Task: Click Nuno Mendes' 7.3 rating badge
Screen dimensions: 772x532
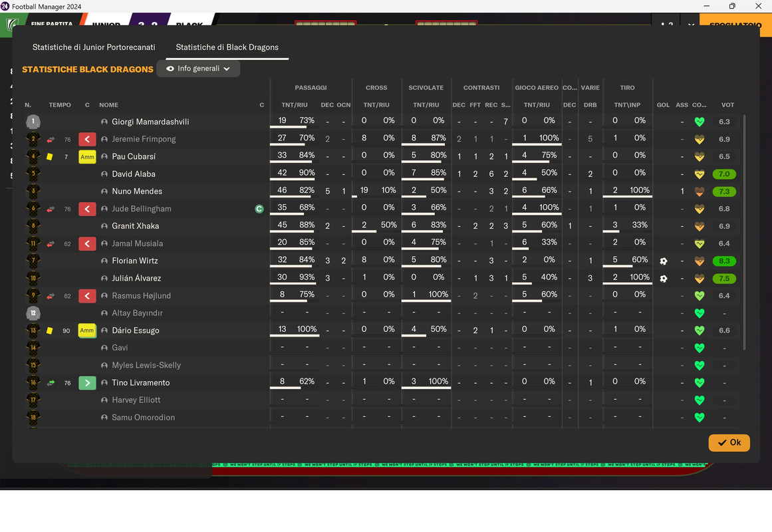Action: pos(723,191)
